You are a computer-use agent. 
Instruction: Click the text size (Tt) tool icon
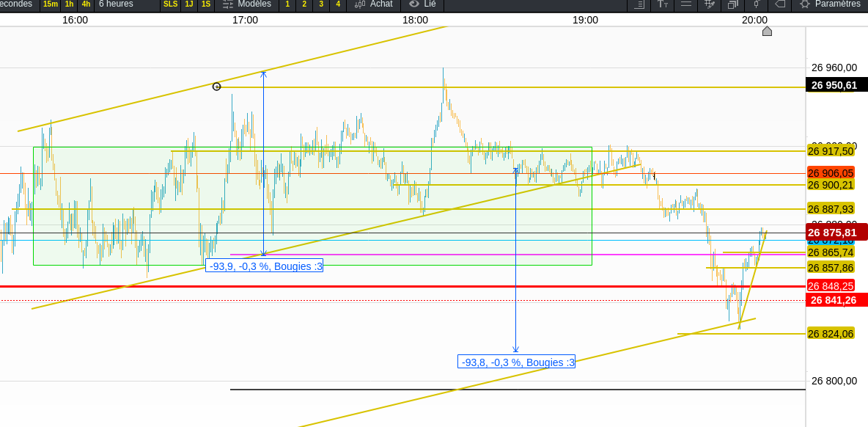click(x=662, y=4)
